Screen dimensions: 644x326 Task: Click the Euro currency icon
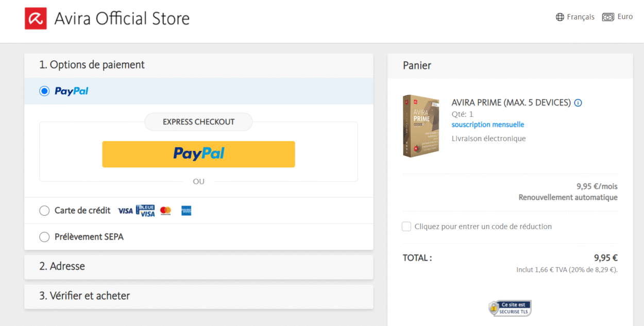[608, 16]
